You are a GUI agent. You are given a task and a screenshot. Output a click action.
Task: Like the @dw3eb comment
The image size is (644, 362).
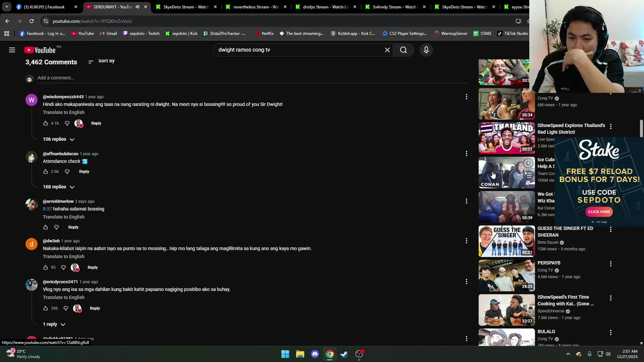(x=46, y=267)
